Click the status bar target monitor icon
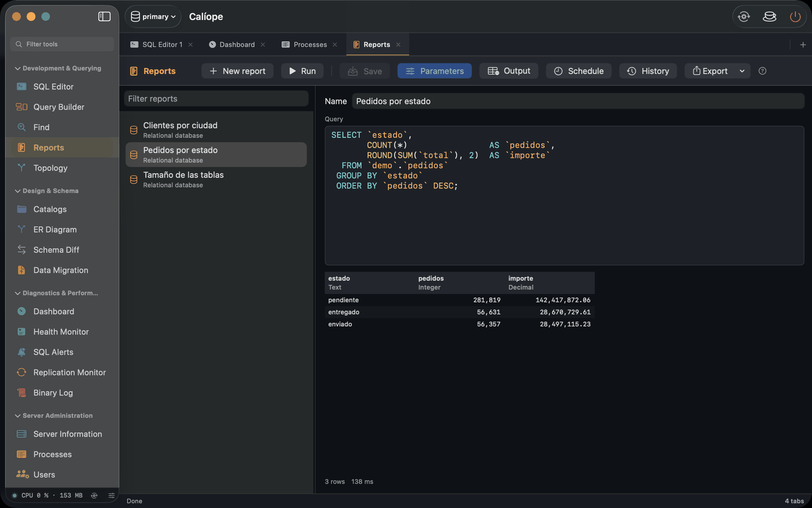This screenshot has height=508, width=812. pos(94,496)
